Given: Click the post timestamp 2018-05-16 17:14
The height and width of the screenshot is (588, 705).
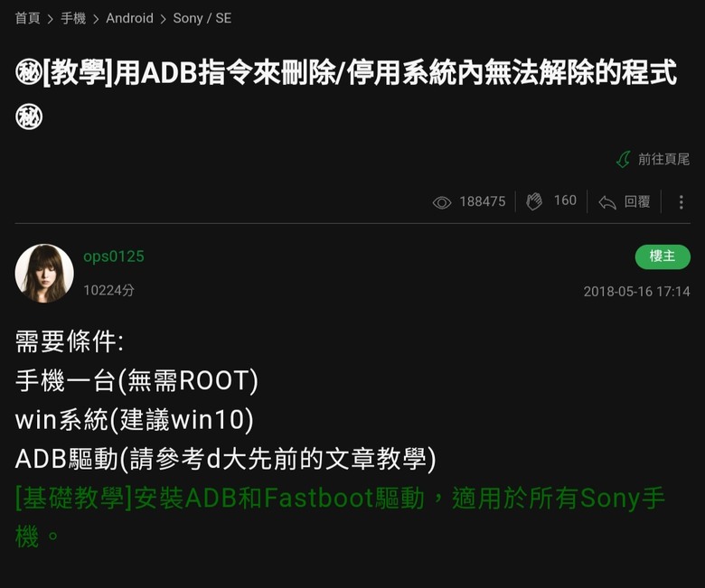Looking at the screenshot, I should [x=636, y=292].
